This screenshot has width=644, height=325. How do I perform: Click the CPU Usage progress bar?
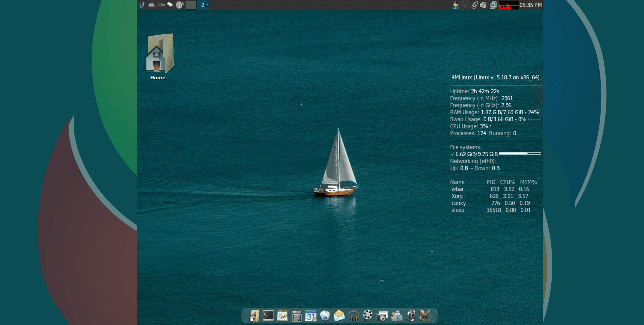pos(515,126)
